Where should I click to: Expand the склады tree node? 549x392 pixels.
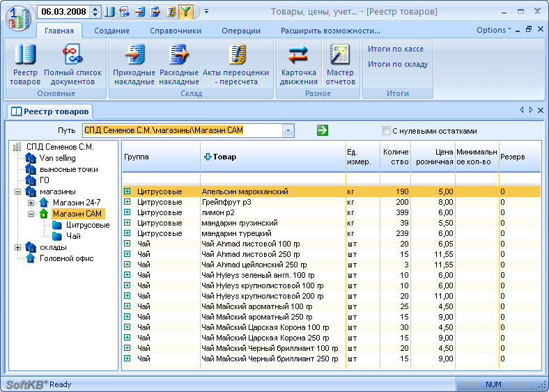pos(18,247)
